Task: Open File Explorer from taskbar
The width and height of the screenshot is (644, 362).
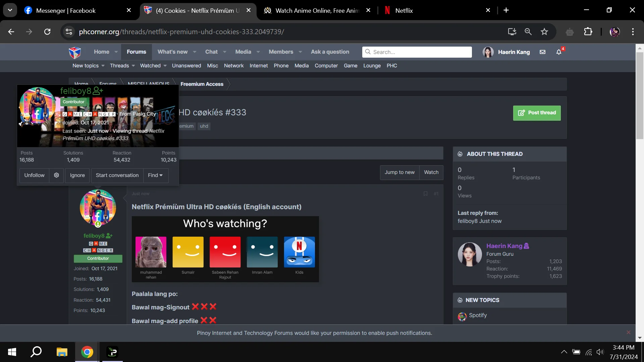Action: [x=62, y=352]
